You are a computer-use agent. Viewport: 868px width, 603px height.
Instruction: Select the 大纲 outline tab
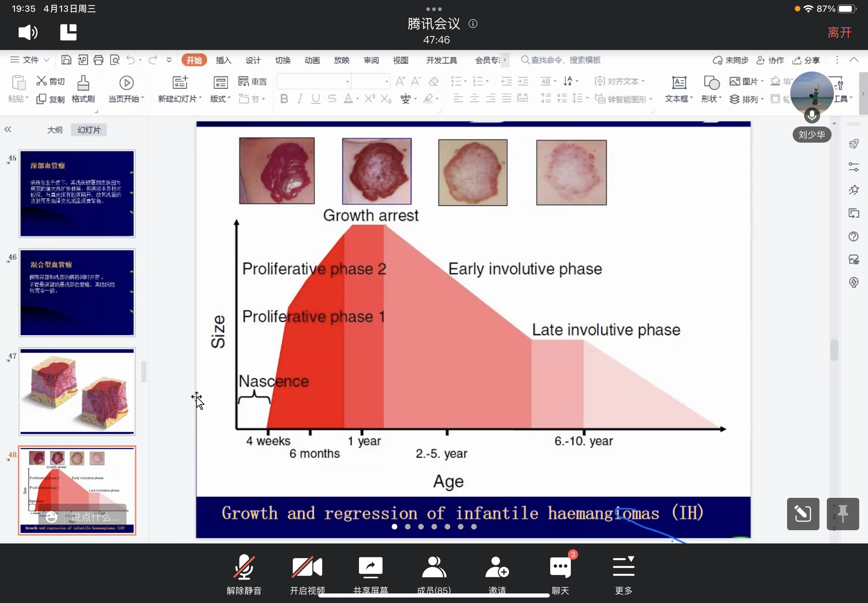click(x=55, y=130)
